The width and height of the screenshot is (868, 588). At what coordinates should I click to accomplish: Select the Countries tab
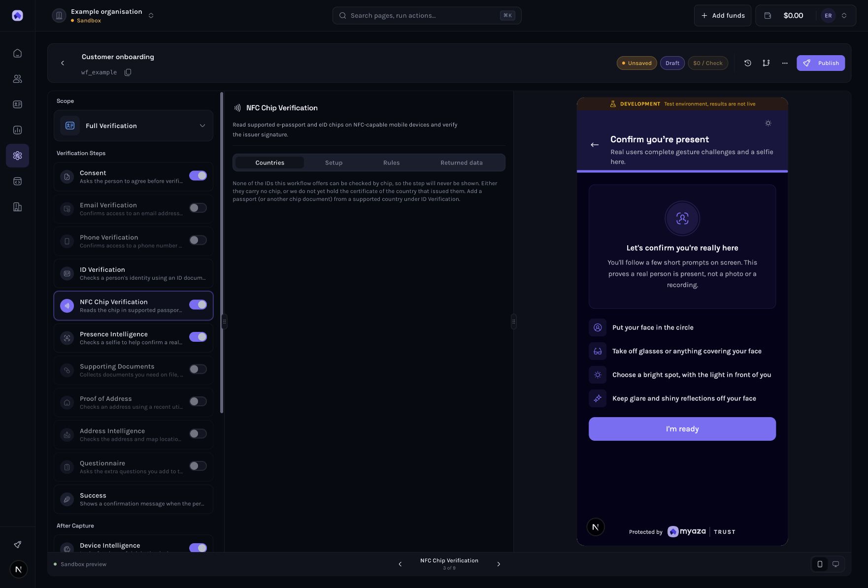point(269,163)
